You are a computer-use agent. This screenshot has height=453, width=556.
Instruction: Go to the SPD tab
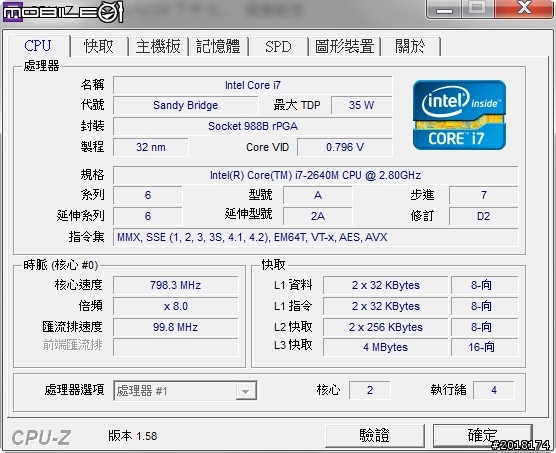(278, 46)
